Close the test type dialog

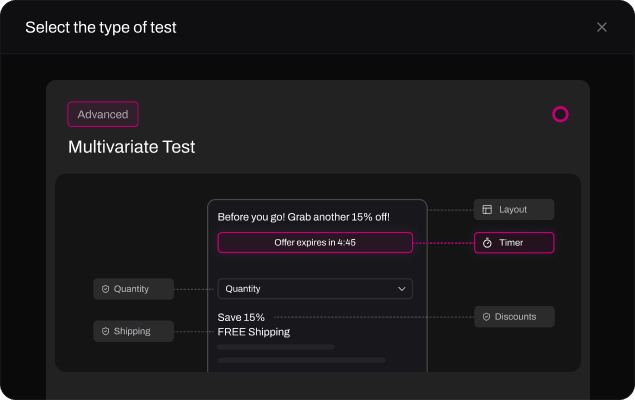602,27
